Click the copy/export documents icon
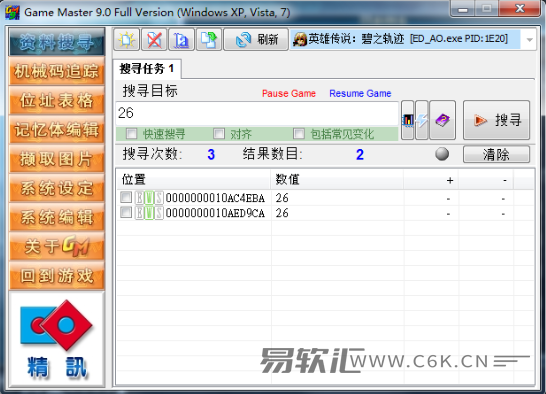Screen dimensions: 546x394 point(209,40)
